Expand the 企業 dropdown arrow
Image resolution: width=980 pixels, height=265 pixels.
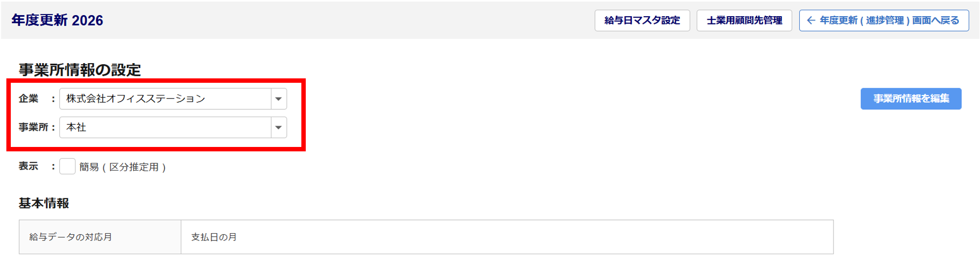(278, 99)
